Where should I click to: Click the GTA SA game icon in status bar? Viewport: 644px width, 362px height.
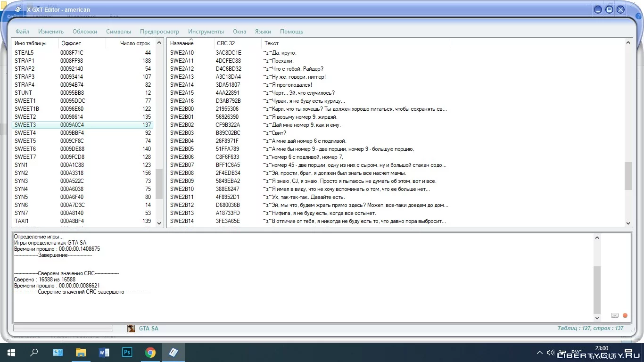tap(131, 328)
